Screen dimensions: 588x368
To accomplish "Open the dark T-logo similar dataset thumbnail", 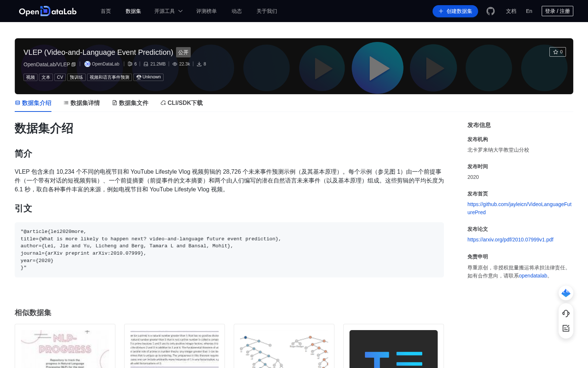I will (x=394, y=348).
